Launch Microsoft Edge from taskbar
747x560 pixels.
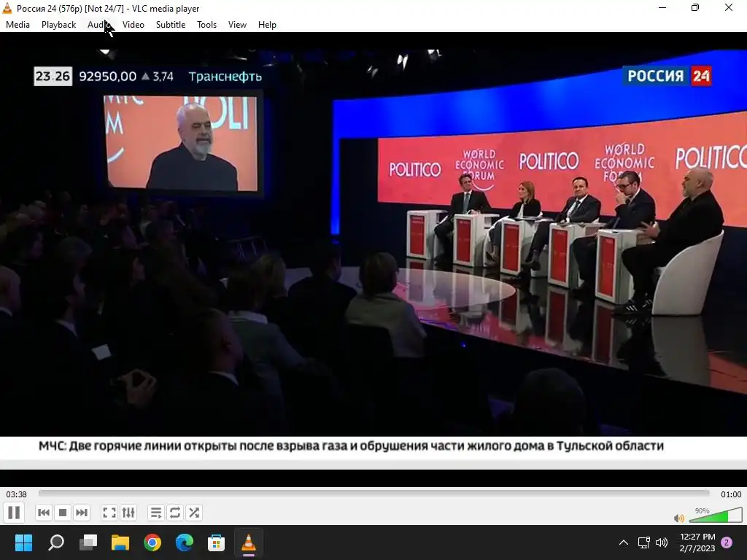(x=185, y=542)
